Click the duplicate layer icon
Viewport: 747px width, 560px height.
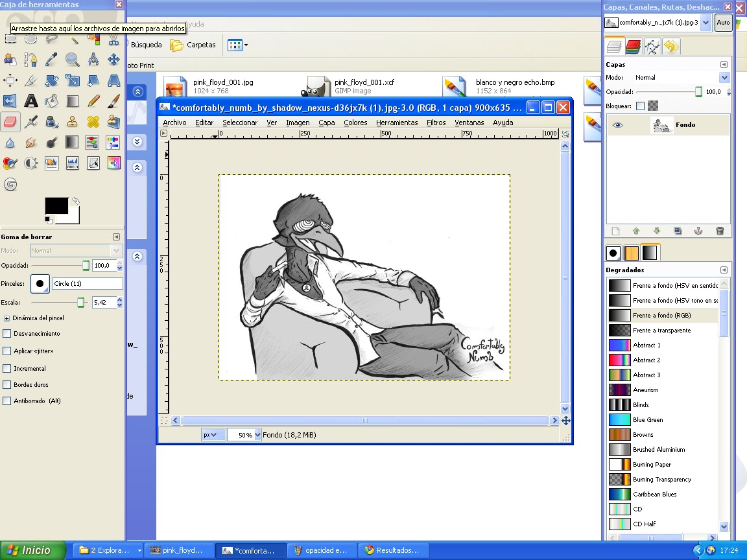(678, 231)
